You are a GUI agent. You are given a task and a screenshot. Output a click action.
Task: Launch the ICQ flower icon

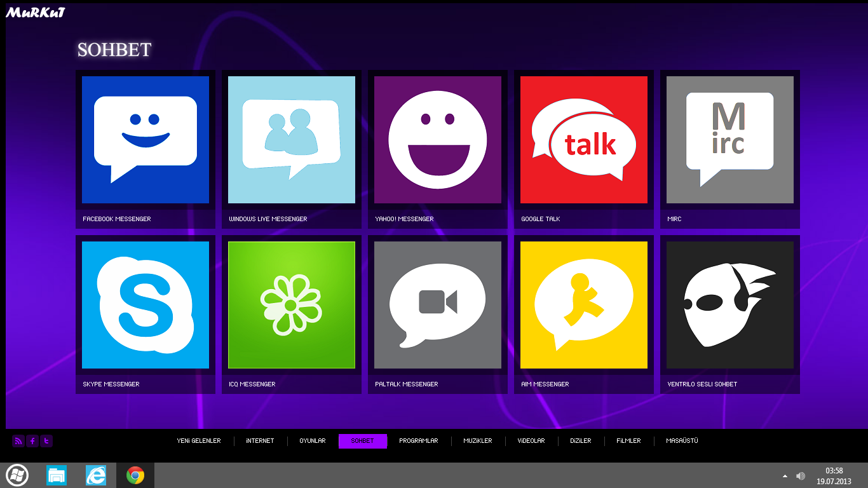point(292,305)
